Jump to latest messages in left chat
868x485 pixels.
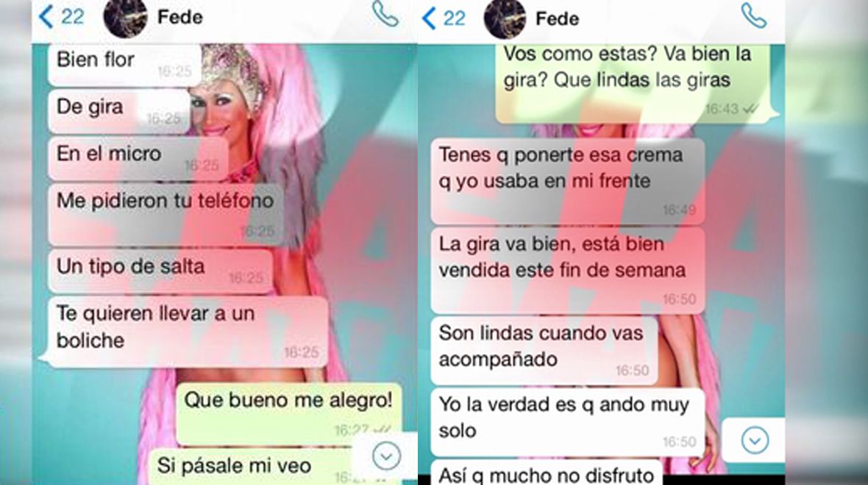click(386, 457)
